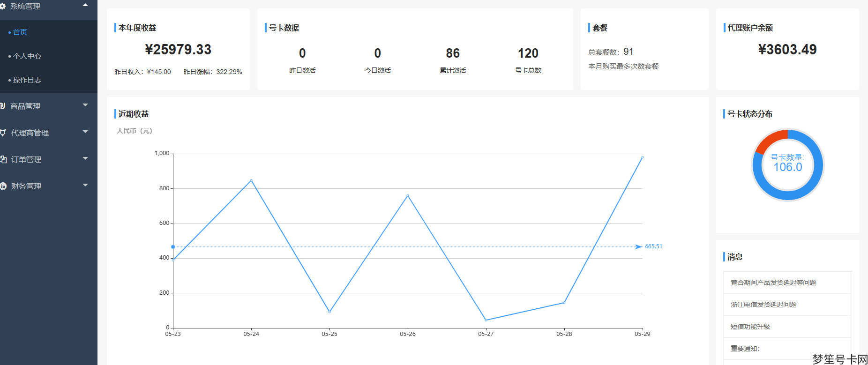
Task: Expand the 财务管理 dropdown arrow
Action: pos(85,186)
